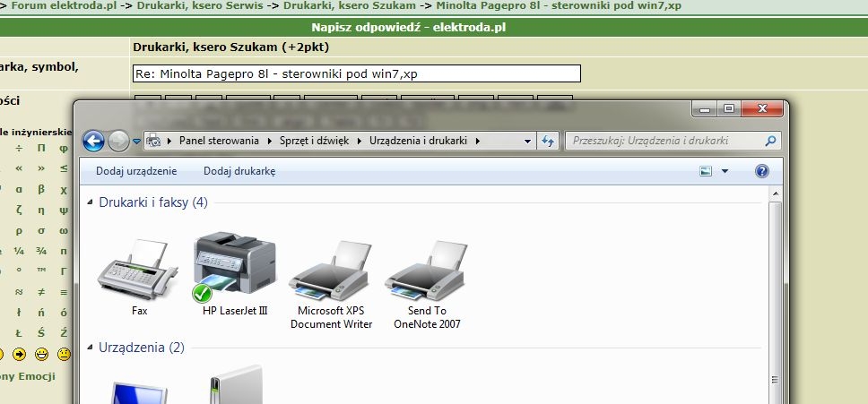This screenshot has height=404, width=868.
Task: Insert the ω symbol
Action: pyautogui.click(x=64, y=230)
